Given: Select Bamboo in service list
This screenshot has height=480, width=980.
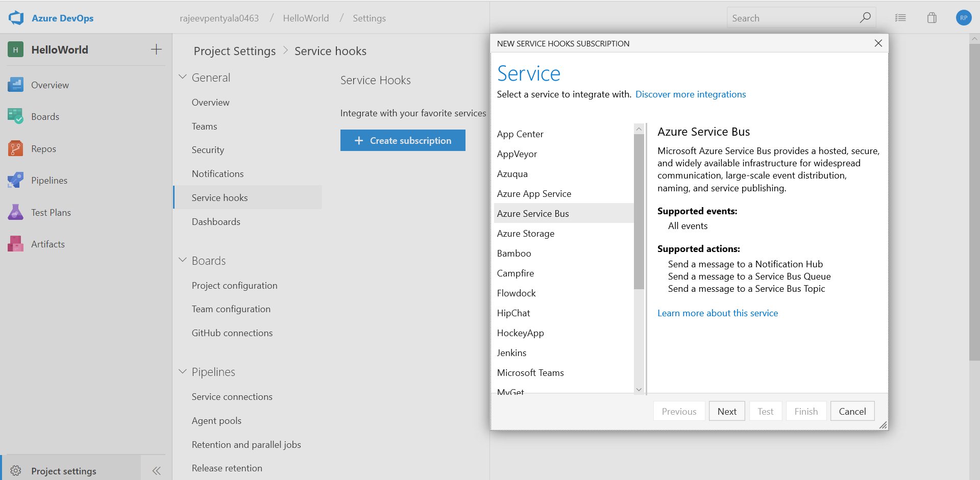Looking at the screenshot, I should tap(564, 253).
